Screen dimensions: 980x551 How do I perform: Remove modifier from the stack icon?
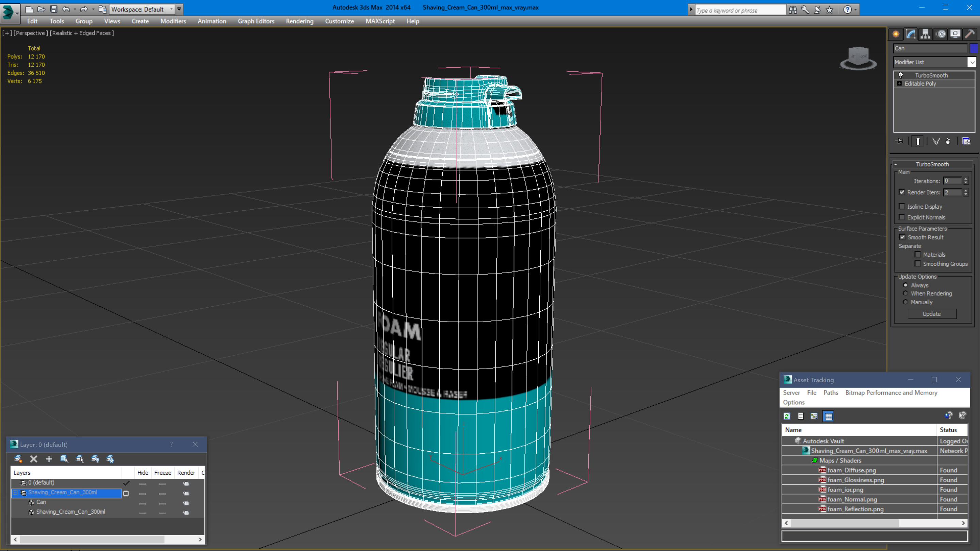[948, 141]
